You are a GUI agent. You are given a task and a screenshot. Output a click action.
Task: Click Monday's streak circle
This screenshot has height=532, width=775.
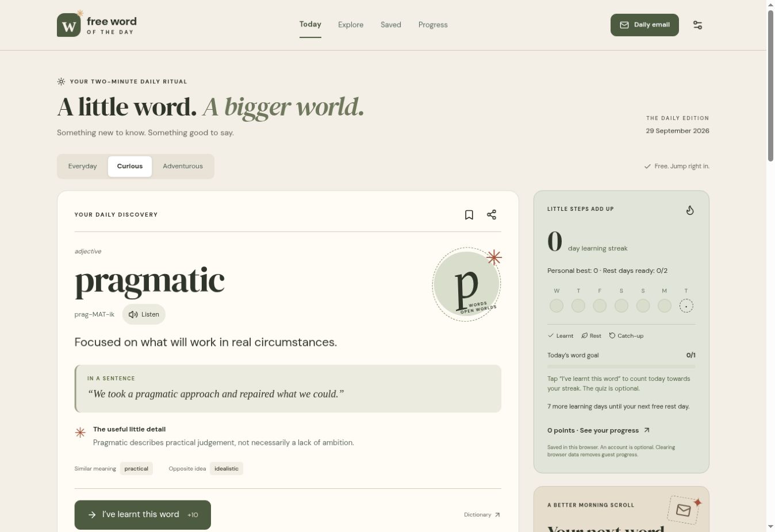665,306
